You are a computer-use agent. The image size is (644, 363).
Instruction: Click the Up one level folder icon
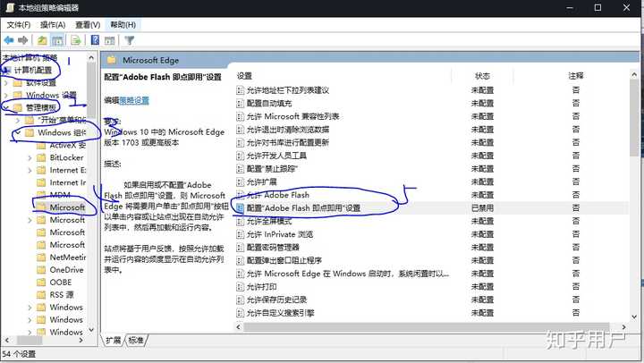[42, 40]
